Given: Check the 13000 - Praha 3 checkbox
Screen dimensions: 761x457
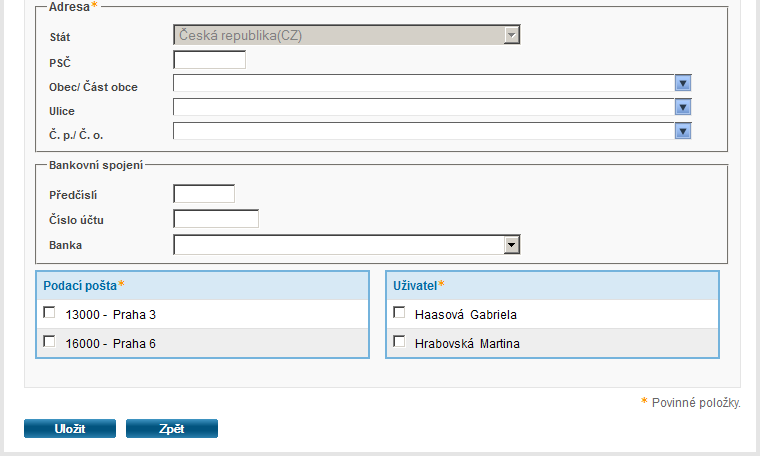Looking at the screenshot, I should click(50, 313).
